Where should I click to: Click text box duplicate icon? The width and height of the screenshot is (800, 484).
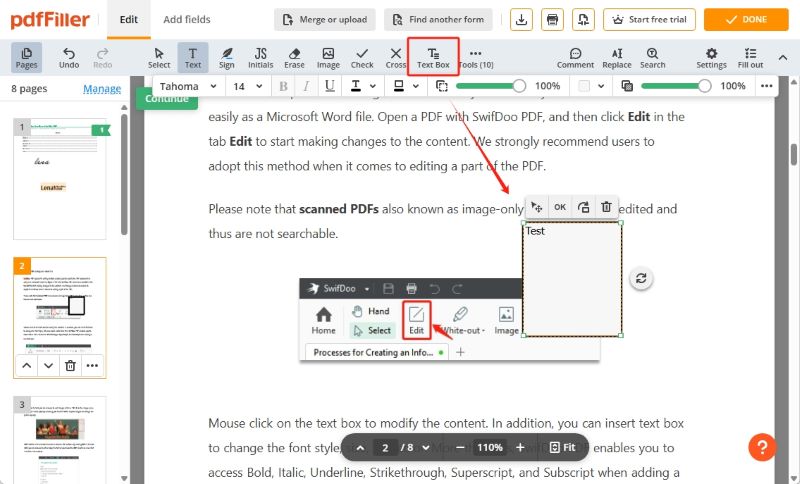tap(583, 207)
